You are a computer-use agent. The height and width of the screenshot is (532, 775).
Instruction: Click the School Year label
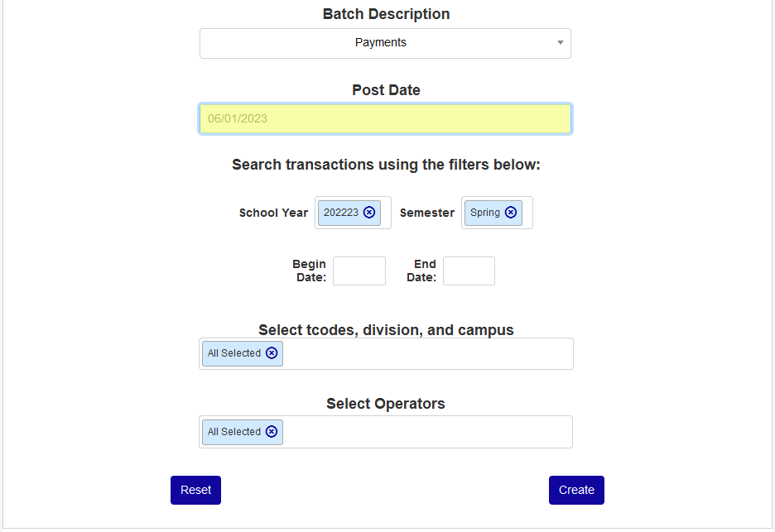(273, 213)
